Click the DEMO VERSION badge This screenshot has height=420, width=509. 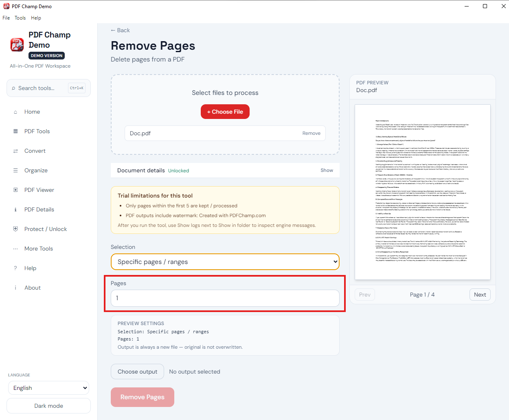tap(46, 56)
